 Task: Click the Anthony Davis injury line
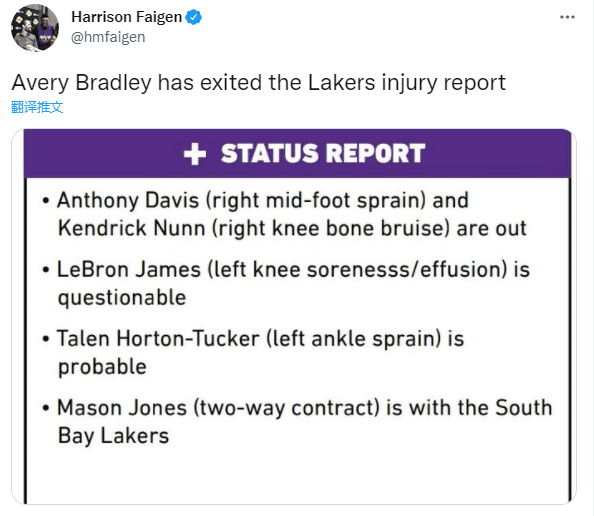[263, 200]
